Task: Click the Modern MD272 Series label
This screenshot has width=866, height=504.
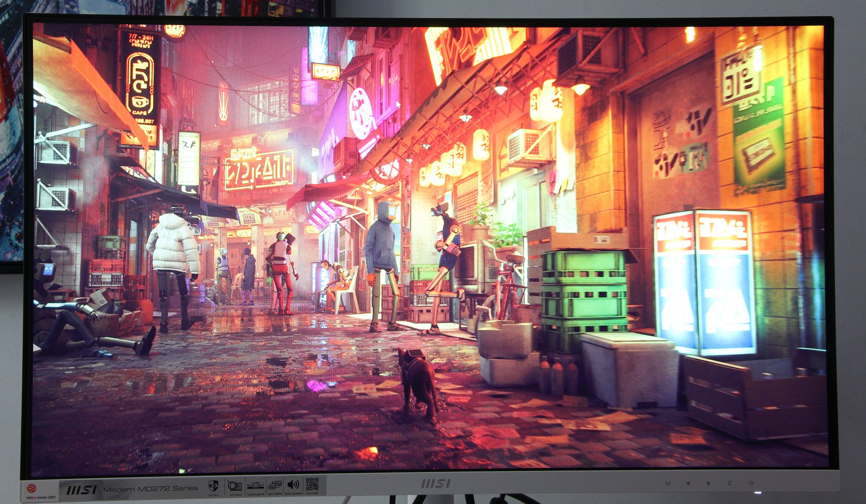Action: tap(150, 489)
